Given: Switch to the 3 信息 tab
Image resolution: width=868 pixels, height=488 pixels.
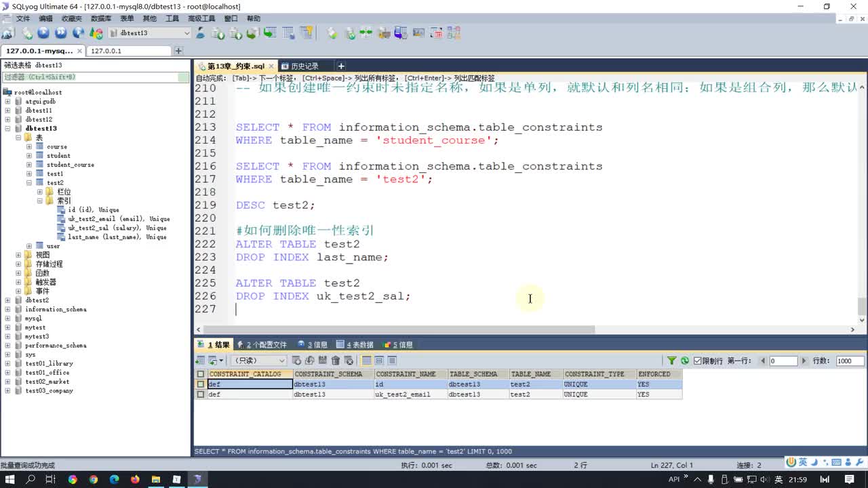Looking at the screenshot, I should click(x=312, y=345).
